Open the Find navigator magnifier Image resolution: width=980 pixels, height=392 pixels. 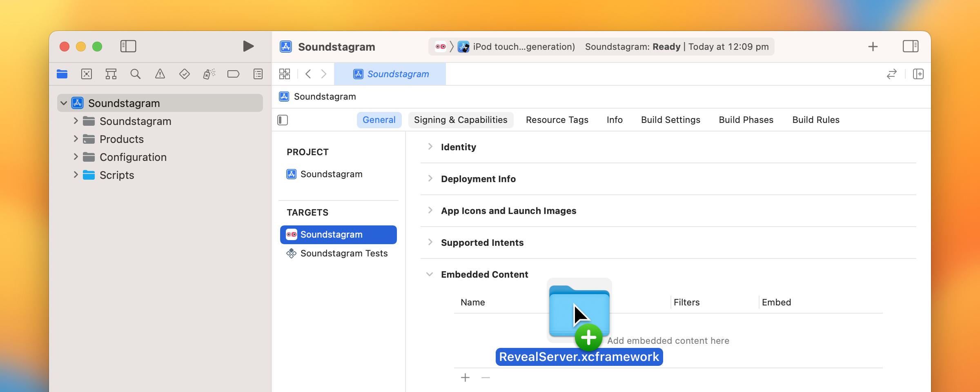click(x=136, y=74)
